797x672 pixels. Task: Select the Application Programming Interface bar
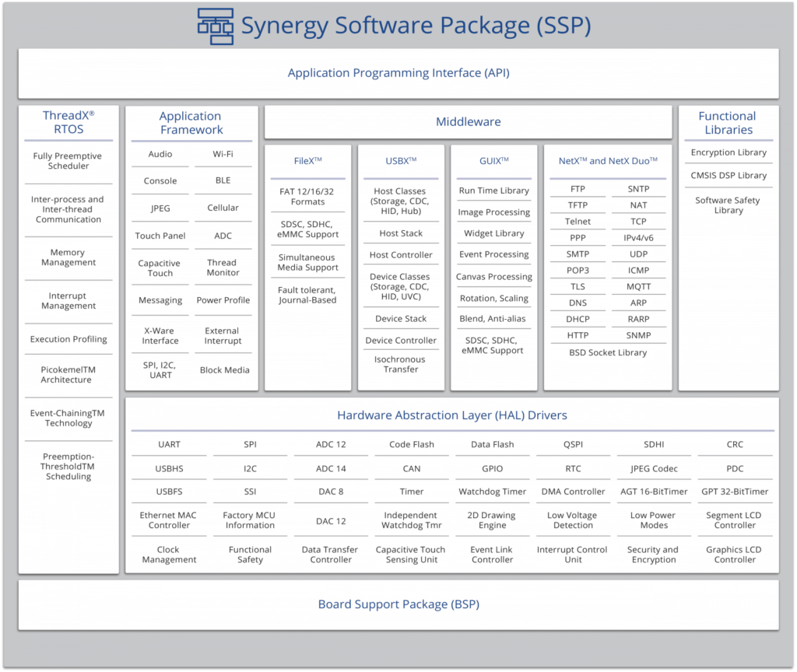(x=398, y=72)
